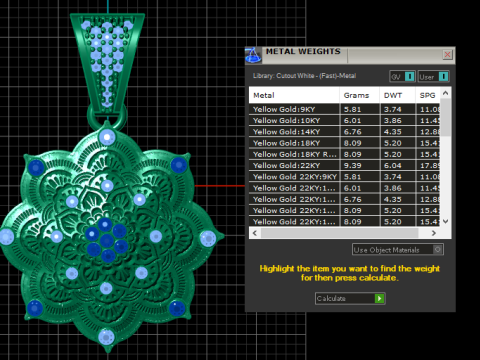Click the pendant bail in the viewport
This screenshot has height=360, width=480.
(x=107, y=63)
